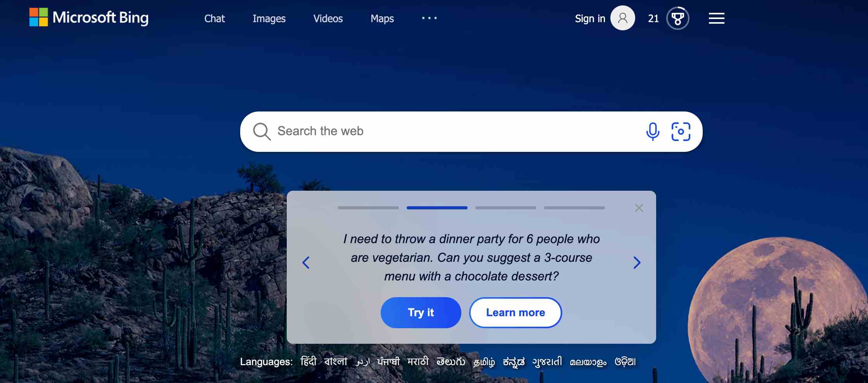Click the Learn more button
The image size is (868, 383).
click(516, 313)
